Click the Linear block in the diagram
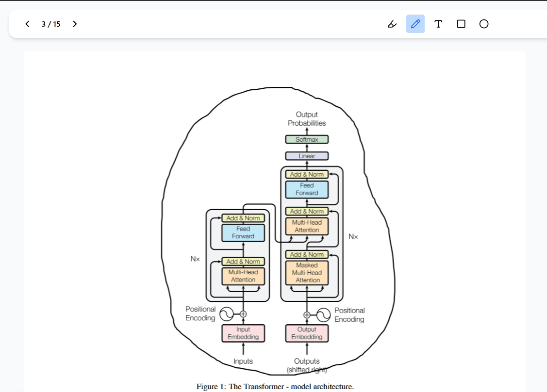 point(307,156)
